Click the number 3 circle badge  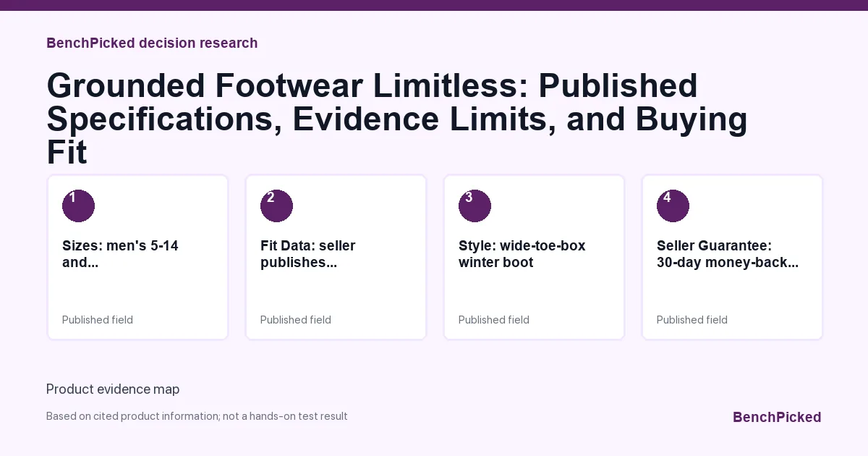[475, 206]
